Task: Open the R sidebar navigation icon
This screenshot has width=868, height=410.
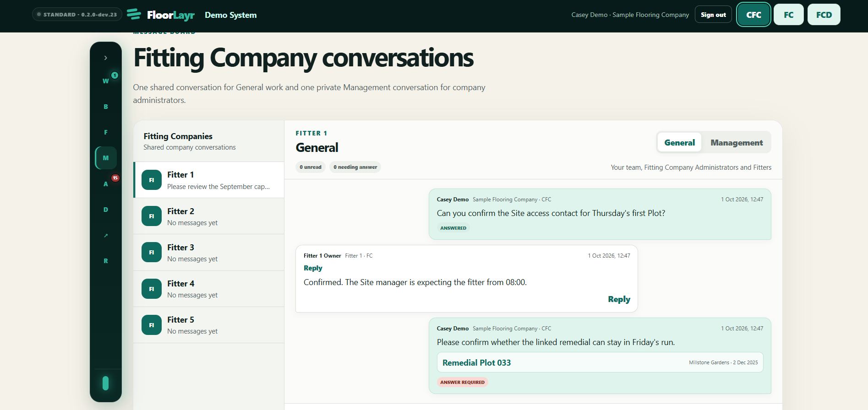Action: (106, 261)
